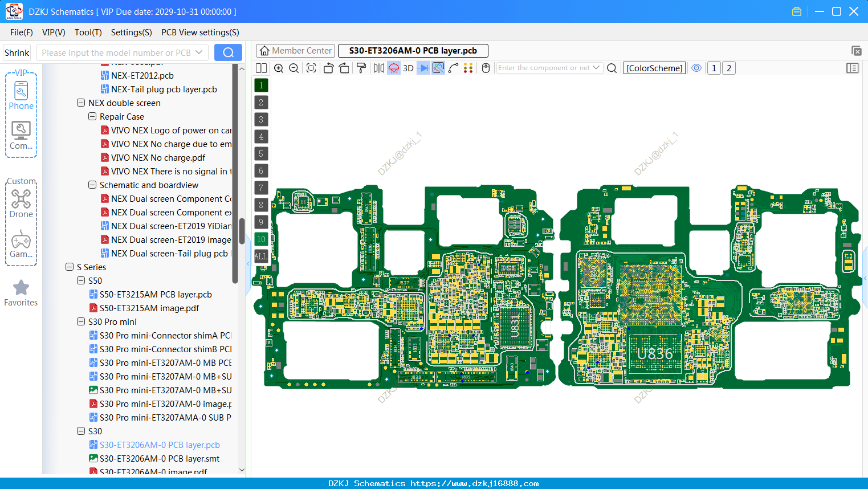Select layer 10 button
Screen dimensions: 868x489
pyautogui.click(x=261, y=239)
